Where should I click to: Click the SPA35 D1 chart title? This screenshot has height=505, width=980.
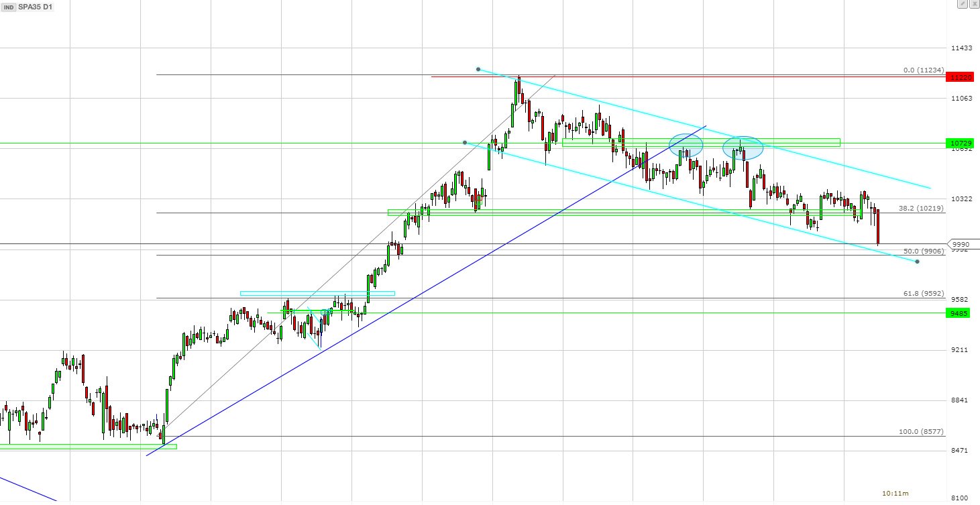point(34,7)
